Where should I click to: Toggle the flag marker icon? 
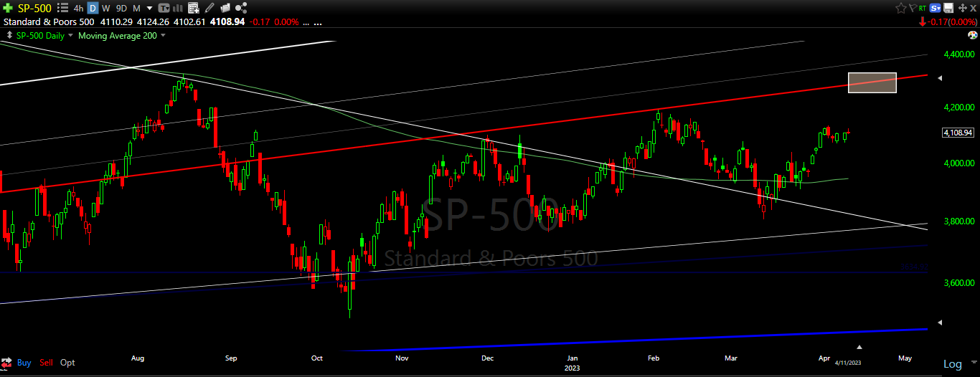(913, 8)
